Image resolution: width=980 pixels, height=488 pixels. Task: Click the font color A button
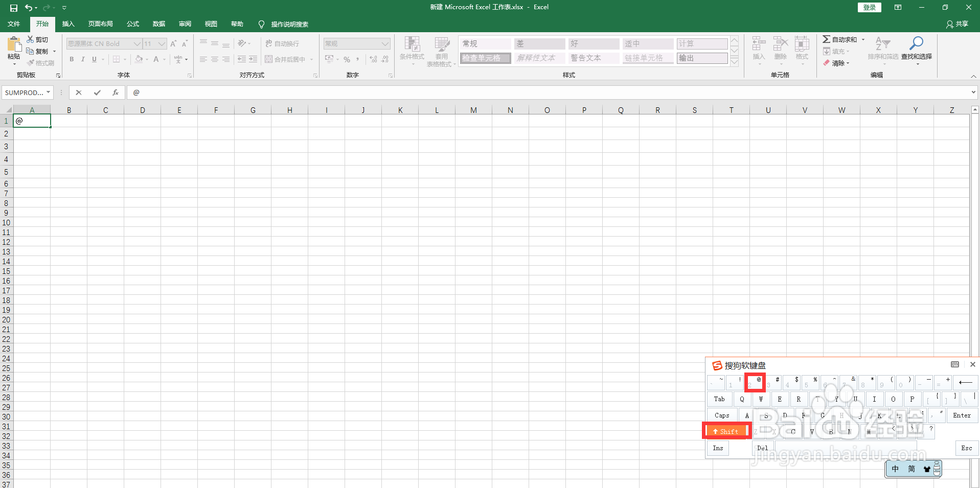click(156, 59)
